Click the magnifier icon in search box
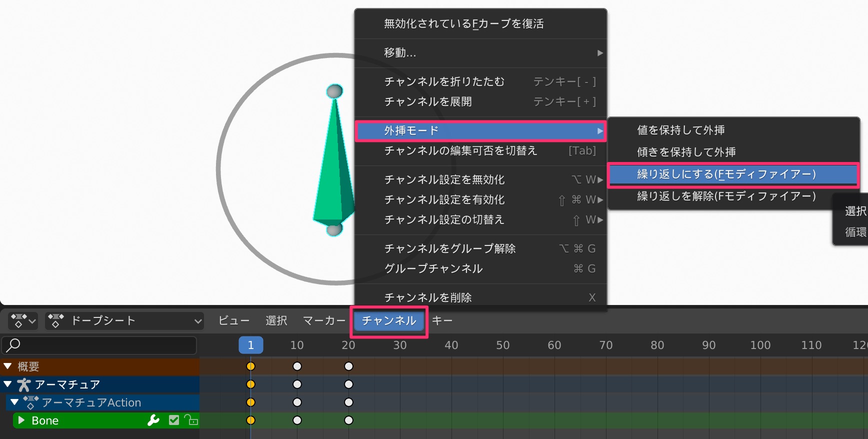The image size is (868, 439). (x=13, y=345)
